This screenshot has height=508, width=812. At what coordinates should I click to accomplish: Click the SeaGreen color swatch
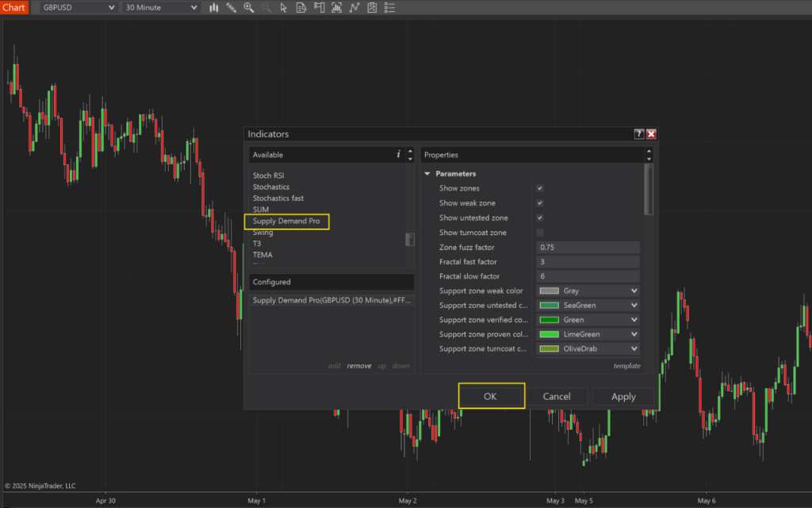549,306
